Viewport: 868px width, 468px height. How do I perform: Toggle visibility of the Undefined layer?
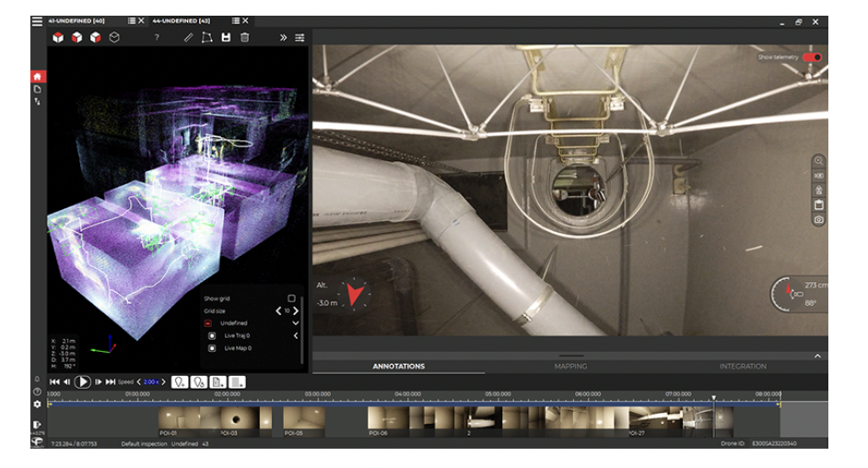tap(207, 323)
